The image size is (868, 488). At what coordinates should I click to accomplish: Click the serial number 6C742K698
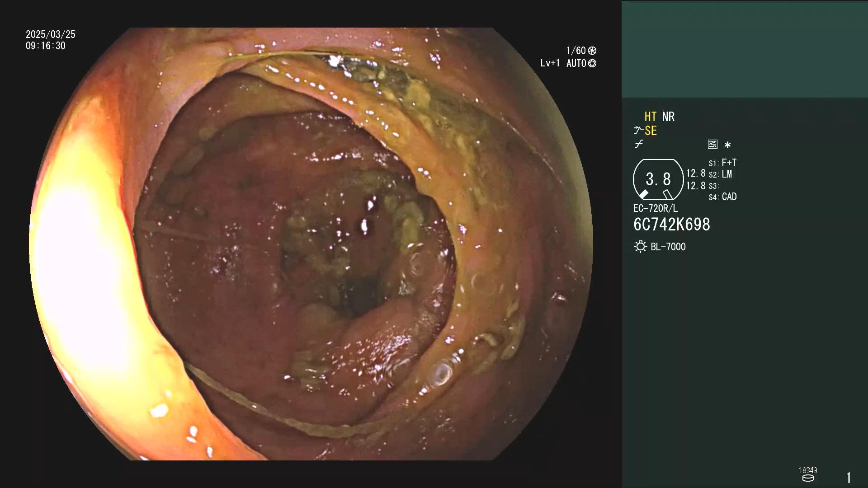pyautogui.click(x=672, y=225)
